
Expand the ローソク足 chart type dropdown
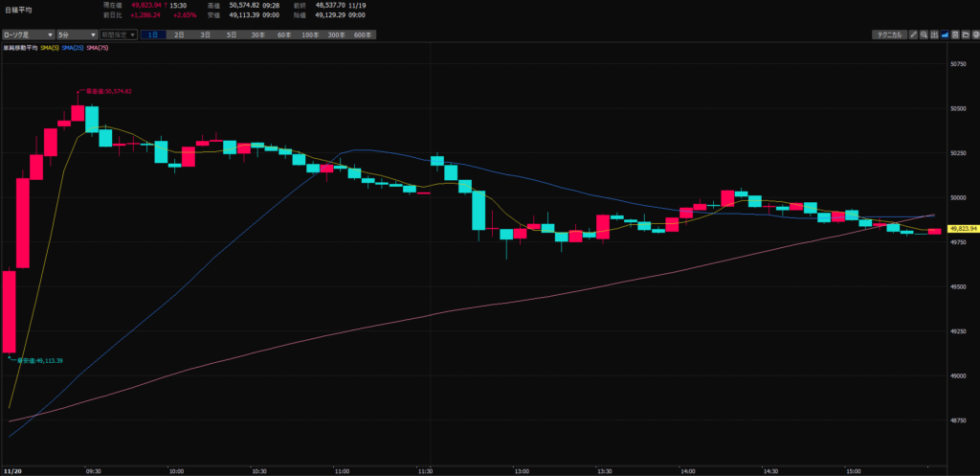[x=28, y=34]
